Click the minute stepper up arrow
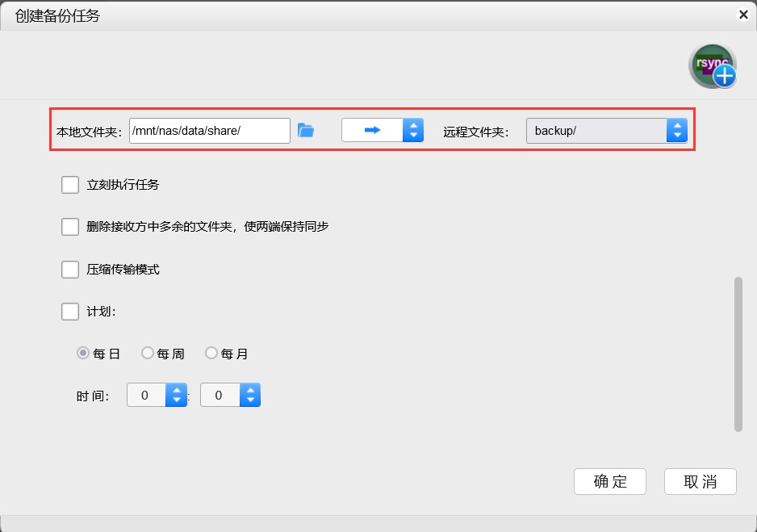Image resolution: width=757 pixels, height=532 pixels. point(250,390)
